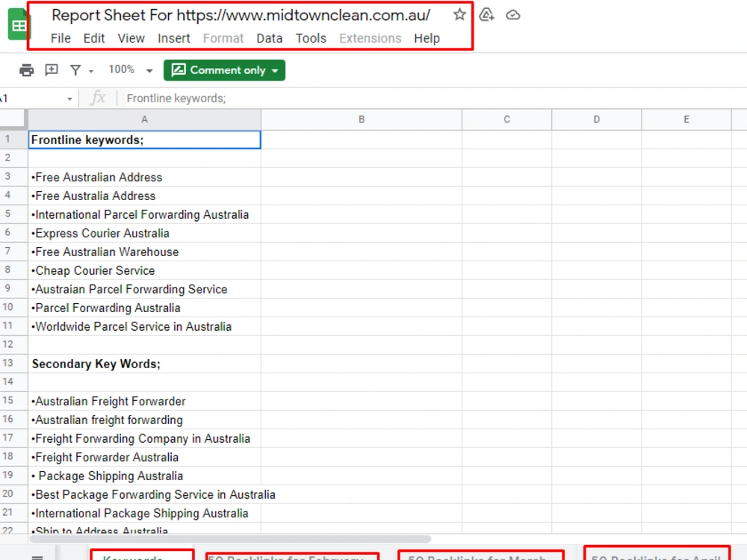Open the filter views funnel icon
747x560 pixels.
point(75,70)
